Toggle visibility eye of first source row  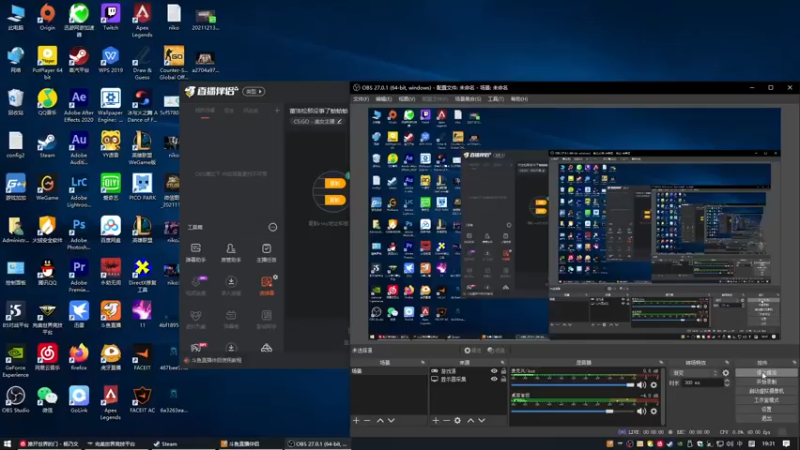tap(493, 371)
